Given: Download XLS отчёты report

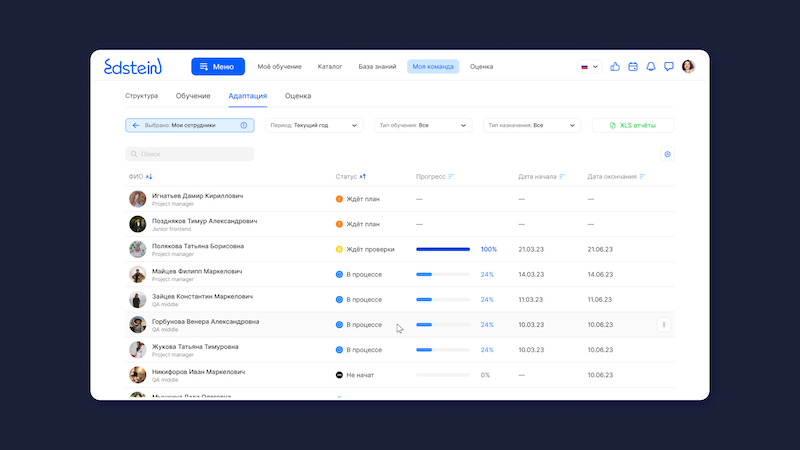Looking at the screenshot, I should (x=633, y=126).
